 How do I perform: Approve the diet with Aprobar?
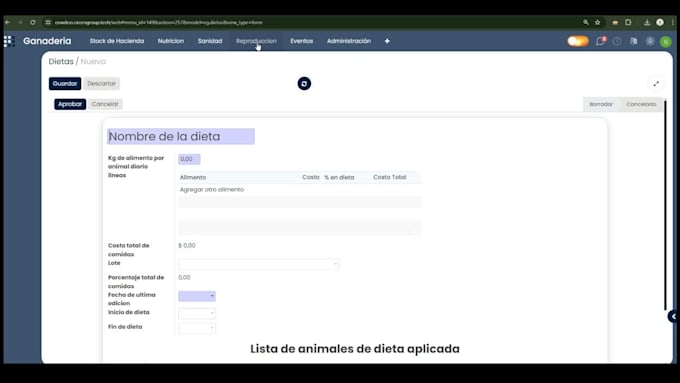(x=70, y=104)
